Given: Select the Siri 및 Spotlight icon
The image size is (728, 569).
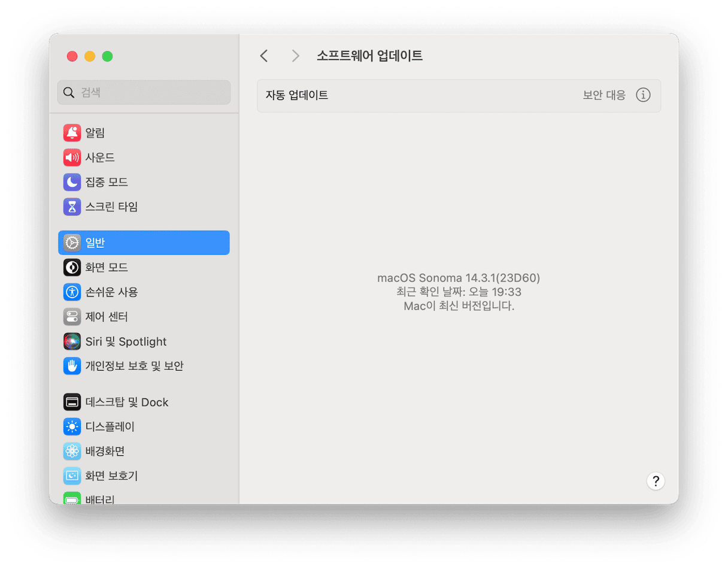Looking at the screenshot, I should pos(72,341).
